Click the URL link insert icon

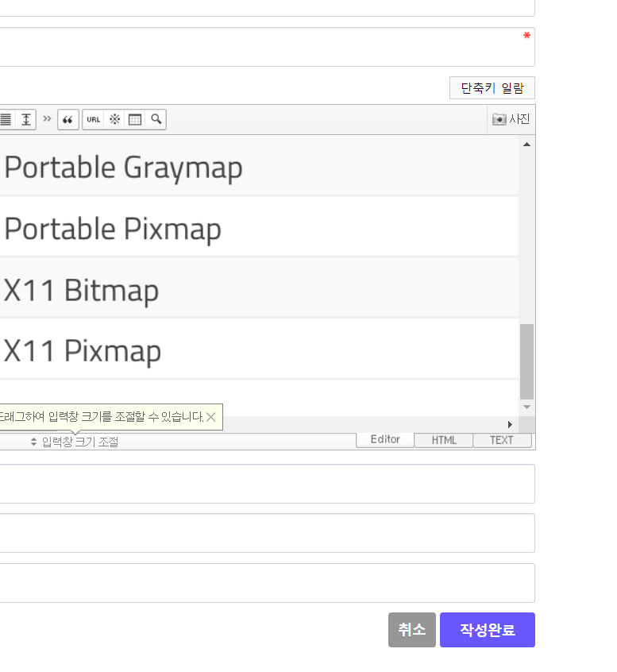(x=94, y=120)
